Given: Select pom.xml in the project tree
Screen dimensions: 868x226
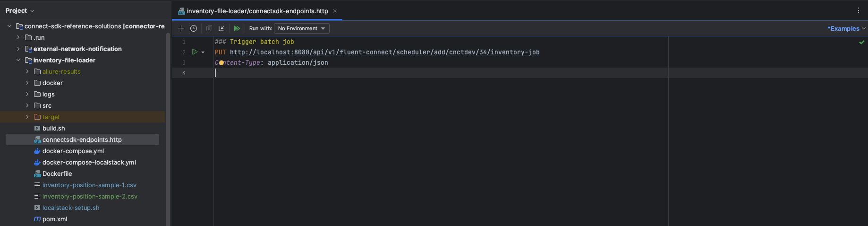Looking at the screenshot, I should pyautogui.click(x=55, y=219).
